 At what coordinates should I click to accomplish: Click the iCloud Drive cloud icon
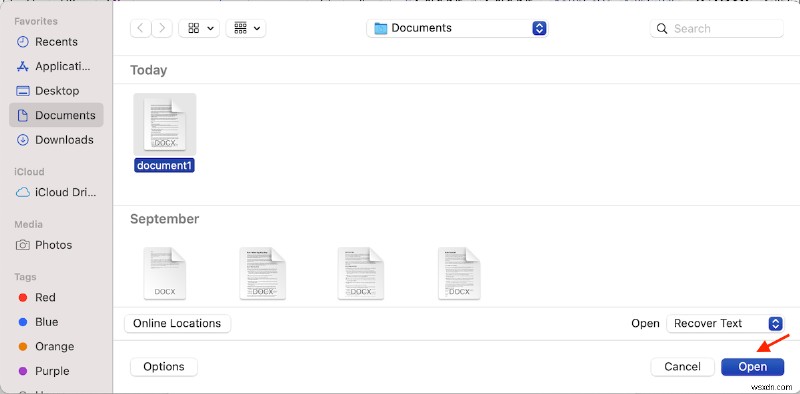[x=22, y=193]
